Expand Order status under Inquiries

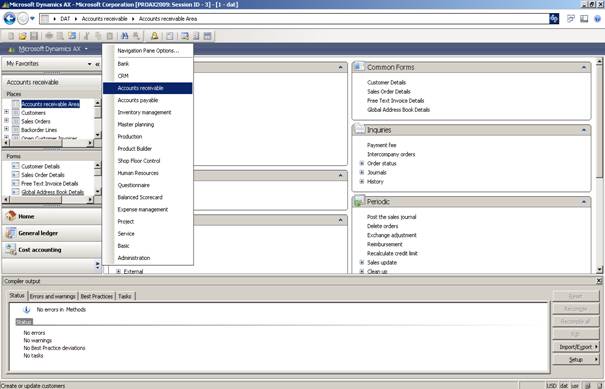click(x=362, y=163)
